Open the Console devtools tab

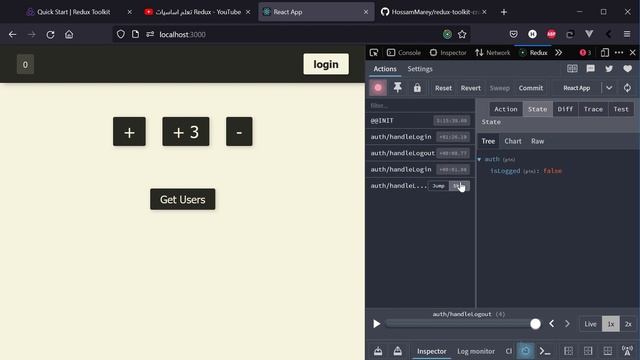[404, 53]
